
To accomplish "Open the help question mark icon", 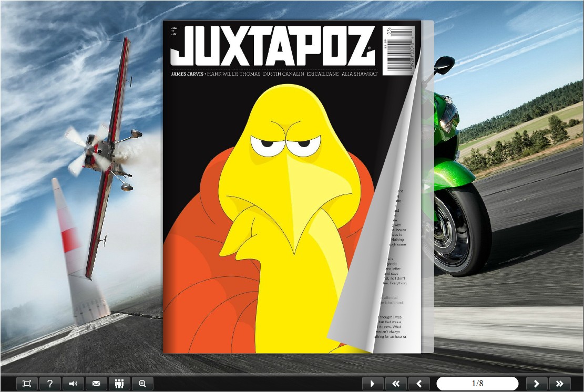I will pyautogui.click(x=50, y=384).
